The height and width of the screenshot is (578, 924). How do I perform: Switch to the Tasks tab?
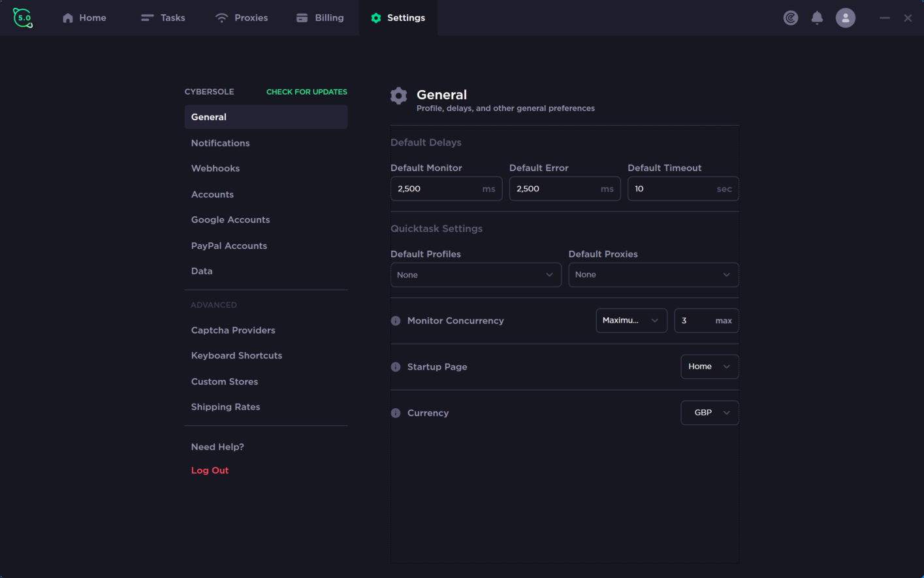click(163, 18)
